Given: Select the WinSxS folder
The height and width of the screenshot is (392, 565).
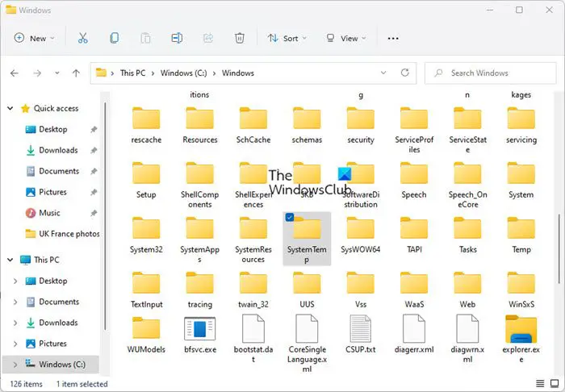Looking at the screenshot, I should pyautogui.click(x=521, y=290).
